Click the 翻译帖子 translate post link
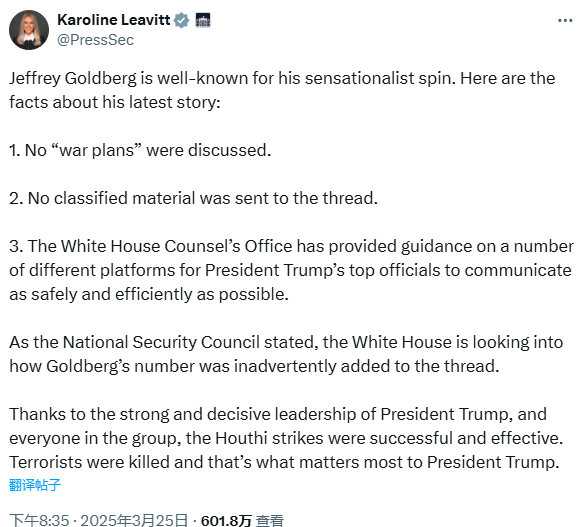Viewport: 581px width, 527px height. [x=35, y=485]
